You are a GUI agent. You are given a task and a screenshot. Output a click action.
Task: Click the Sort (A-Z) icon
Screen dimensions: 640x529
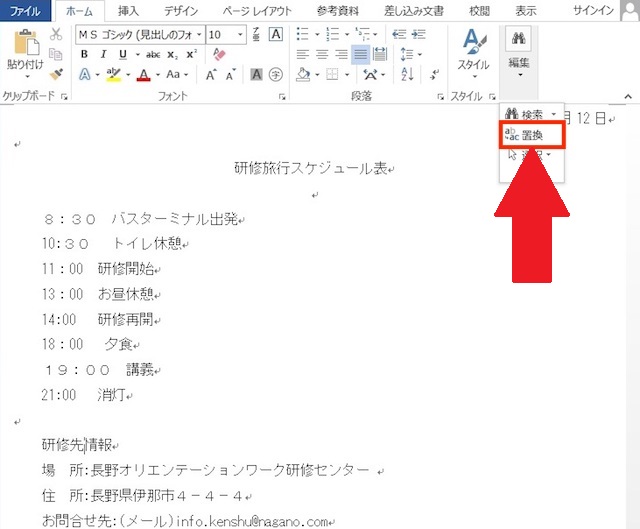pyautogui.click(x=407, y=75)
